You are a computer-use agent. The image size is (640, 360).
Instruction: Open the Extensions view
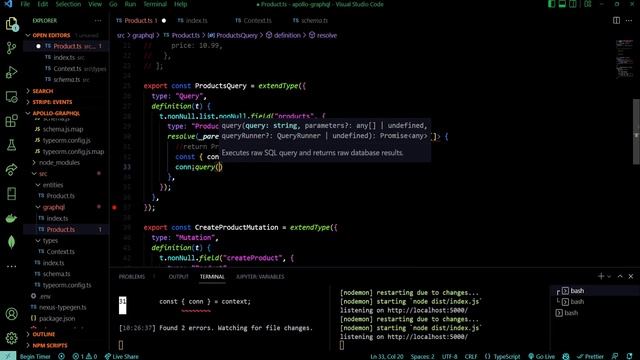11,121
